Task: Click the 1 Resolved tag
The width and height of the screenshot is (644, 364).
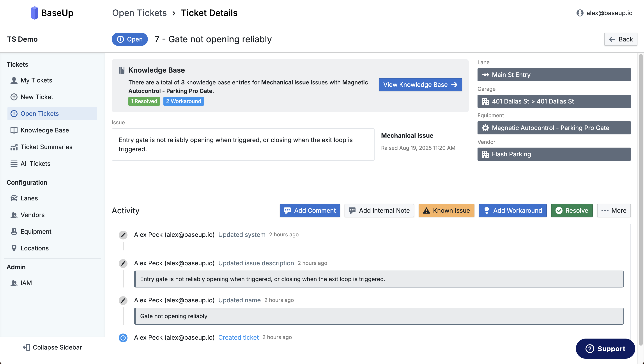Action: click(144, 101)
